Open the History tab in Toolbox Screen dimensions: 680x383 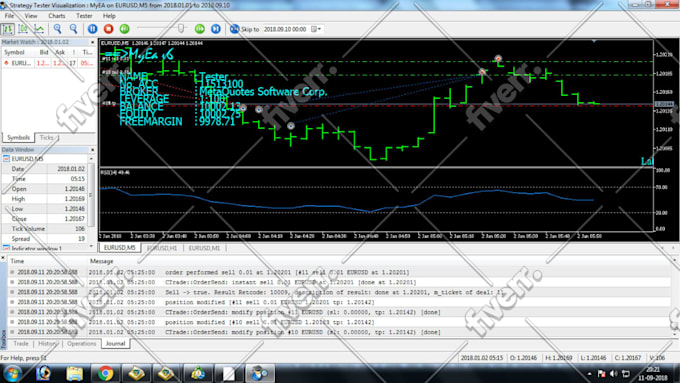(47, 344)
